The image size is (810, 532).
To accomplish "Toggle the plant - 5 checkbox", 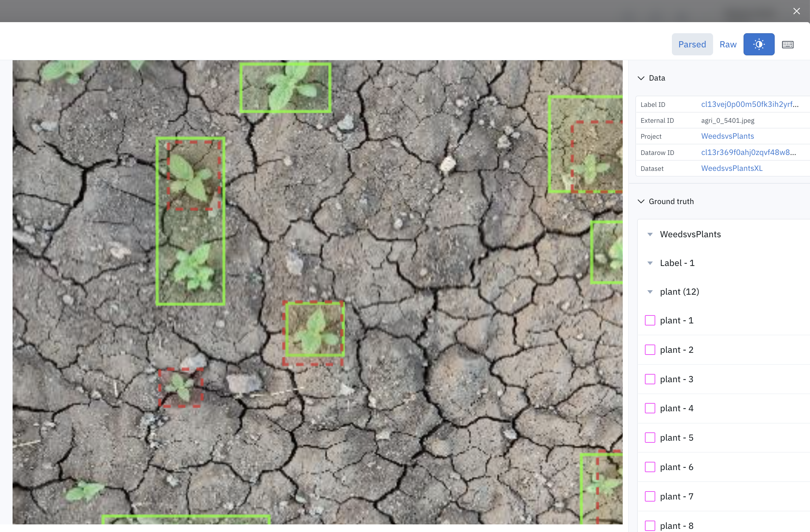I will click(650, 438).
